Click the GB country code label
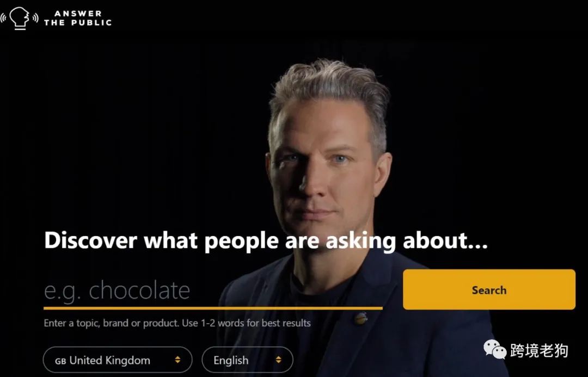The width and height of the screenshot is (588, 377). coord(60,361)
